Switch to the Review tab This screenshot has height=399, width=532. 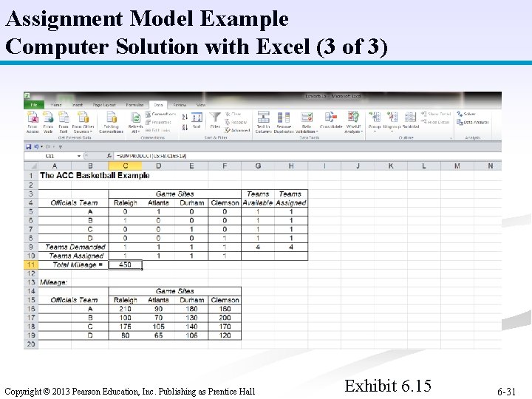[x=180, y=105]
